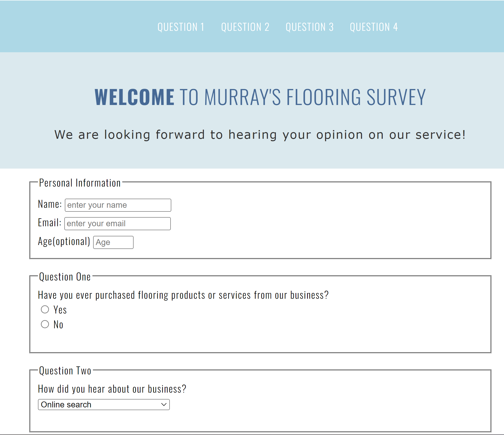Screen dimensions: 504x435
Task: Jump to Question 2 section
Action: click(245, 27)
